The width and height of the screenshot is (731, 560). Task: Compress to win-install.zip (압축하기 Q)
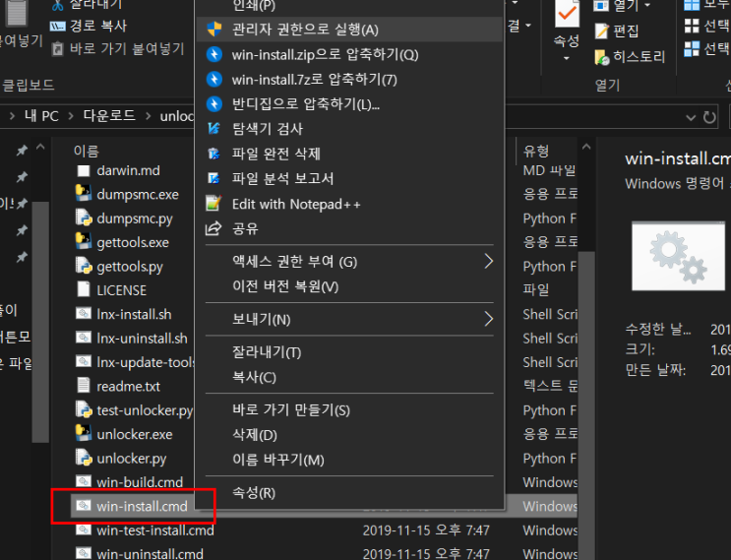(349, 54)
